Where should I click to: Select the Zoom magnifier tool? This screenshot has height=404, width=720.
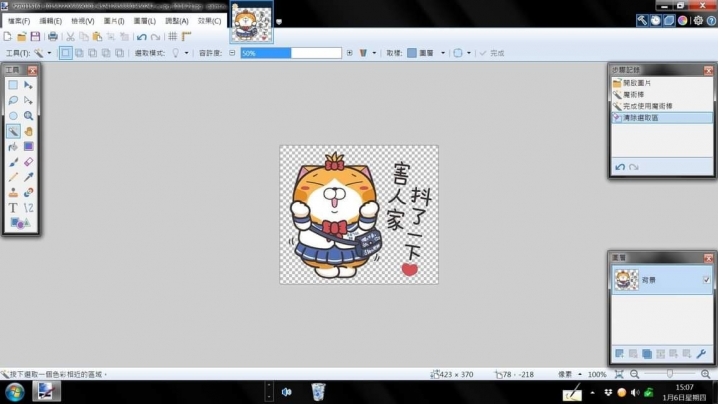[x=28, y=116]
